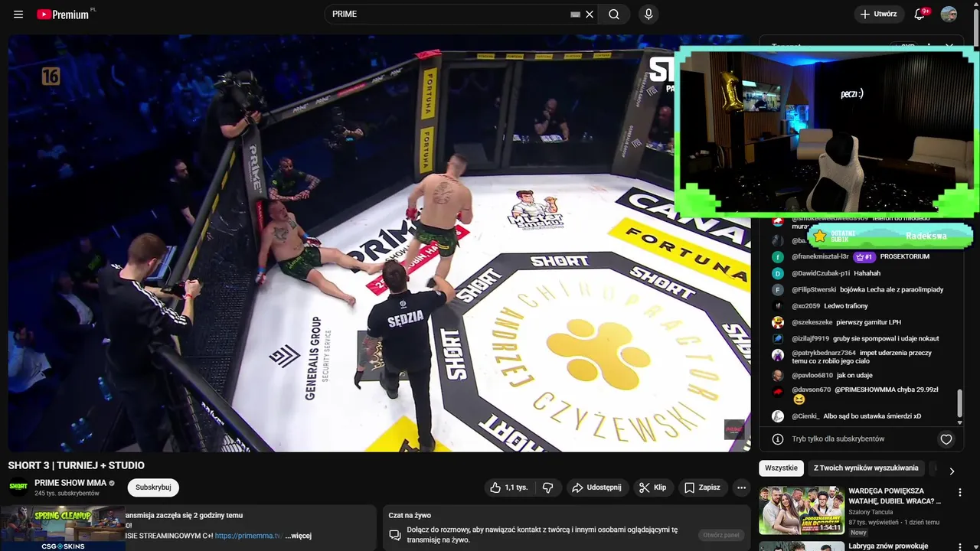Screen dimensions: 980x551
Task: Click @patrykbednarz7364 chat avatar
Action: coord(778,355)
